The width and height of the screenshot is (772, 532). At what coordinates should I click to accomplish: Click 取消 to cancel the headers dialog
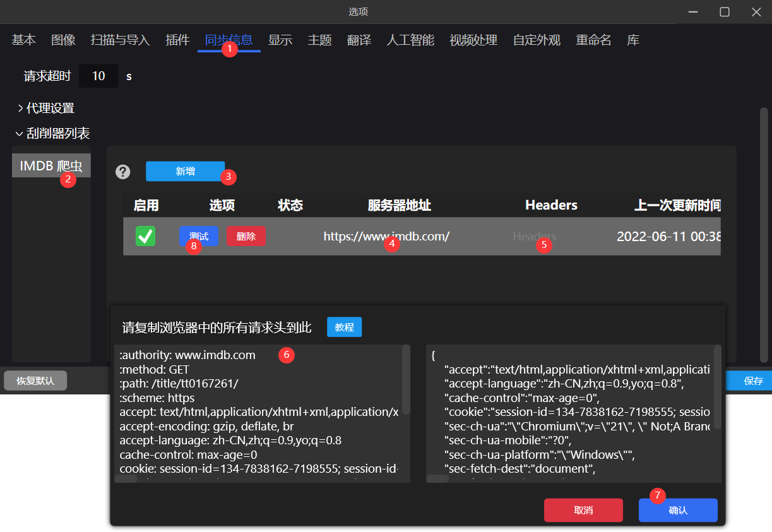click(x=583, y=510)
